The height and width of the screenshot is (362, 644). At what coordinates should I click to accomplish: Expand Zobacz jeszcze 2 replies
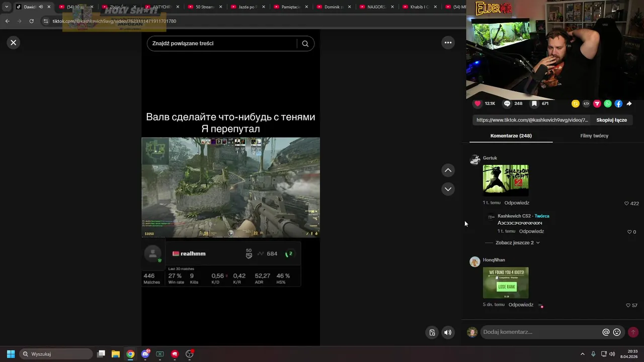click(x=517, y=243)
